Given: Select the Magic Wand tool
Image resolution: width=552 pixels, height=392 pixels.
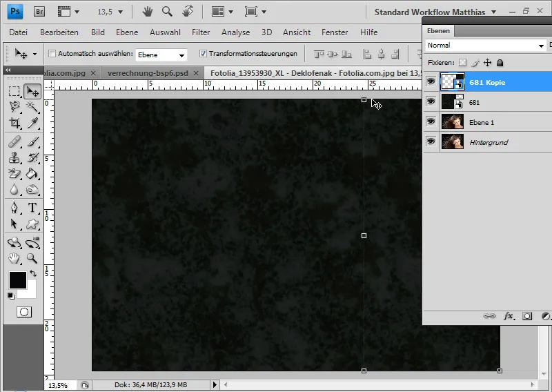Looking at the screenshot, I should 32,106.
